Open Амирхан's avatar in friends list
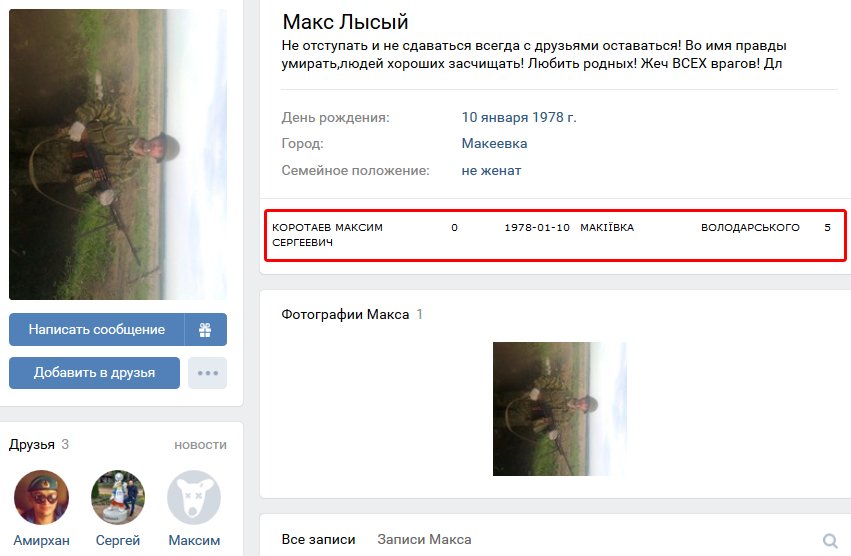This screenshot has width=851, height=556. pos(41,497)
